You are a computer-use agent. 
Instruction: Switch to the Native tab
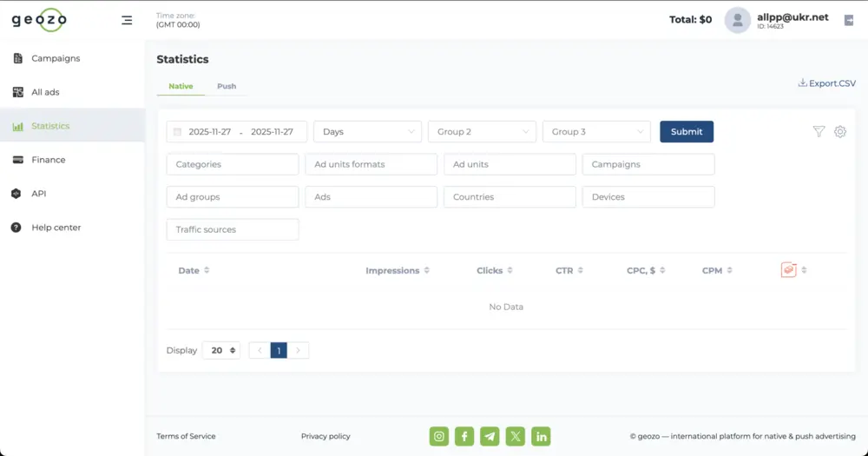coord(181,87)
